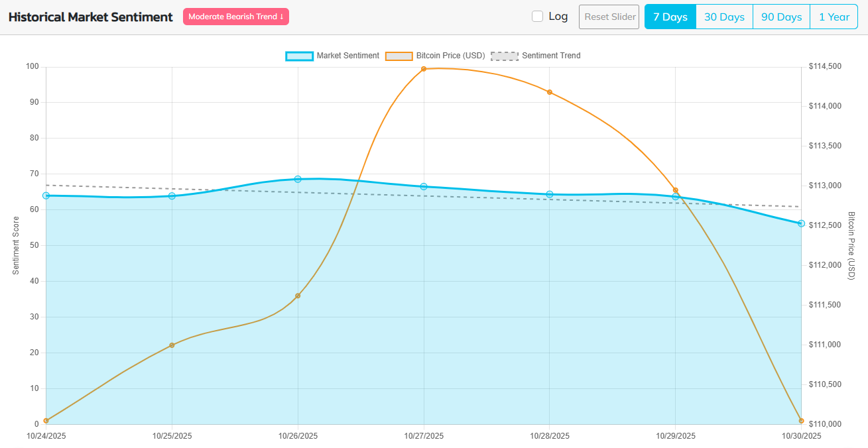Show the 1 Year time range
Viewport: 868px width, 448px height.
pos(834,17)
